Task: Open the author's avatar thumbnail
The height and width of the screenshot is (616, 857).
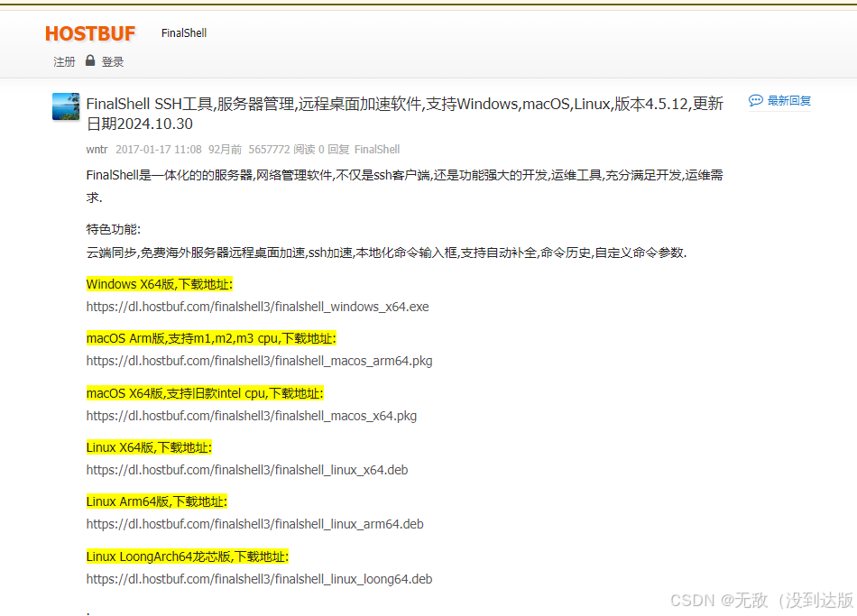Action: pyautogui.click(x=66, y=106)
